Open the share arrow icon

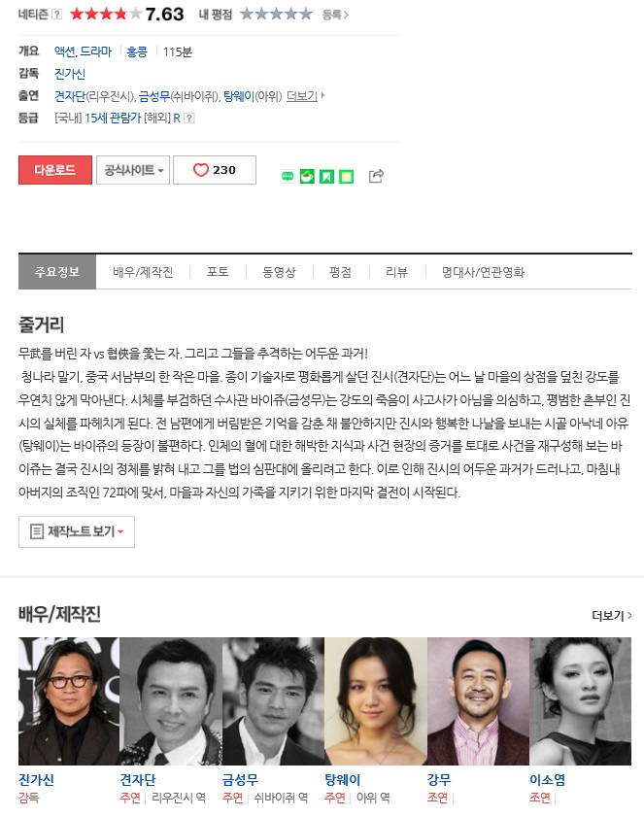(x=376, y=176)
